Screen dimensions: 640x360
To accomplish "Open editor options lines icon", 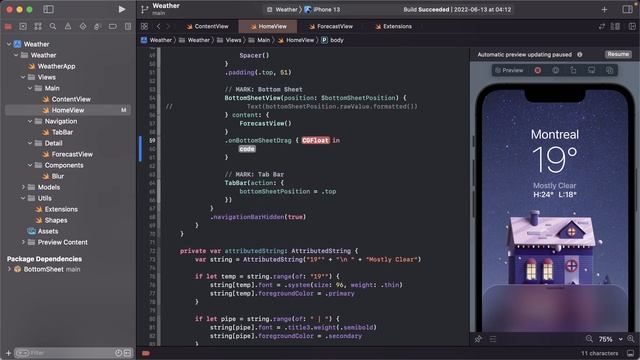I will [x=615, y=27].
